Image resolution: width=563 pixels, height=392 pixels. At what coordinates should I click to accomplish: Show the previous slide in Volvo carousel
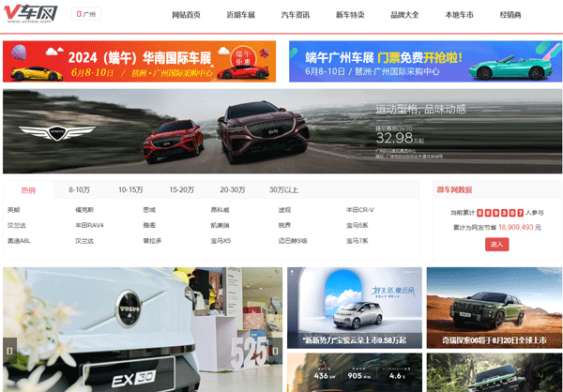click(x=9, y=351)
